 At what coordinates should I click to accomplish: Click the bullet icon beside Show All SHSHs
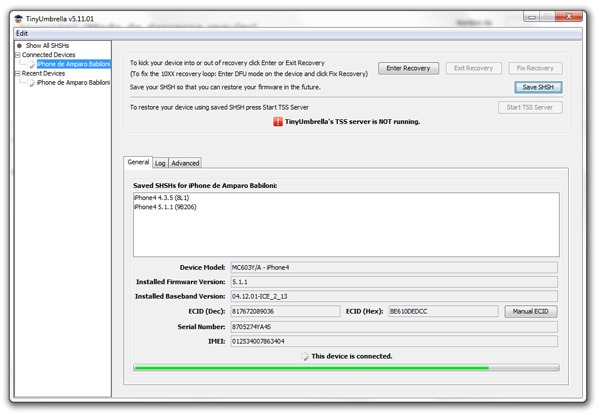coord(19,46)
